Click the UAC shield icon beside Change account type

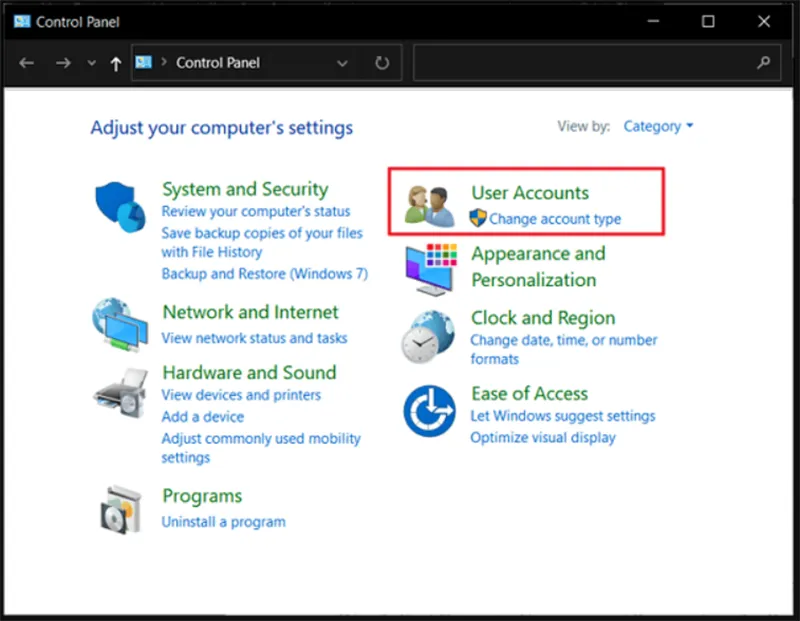(x=478, y=218)
